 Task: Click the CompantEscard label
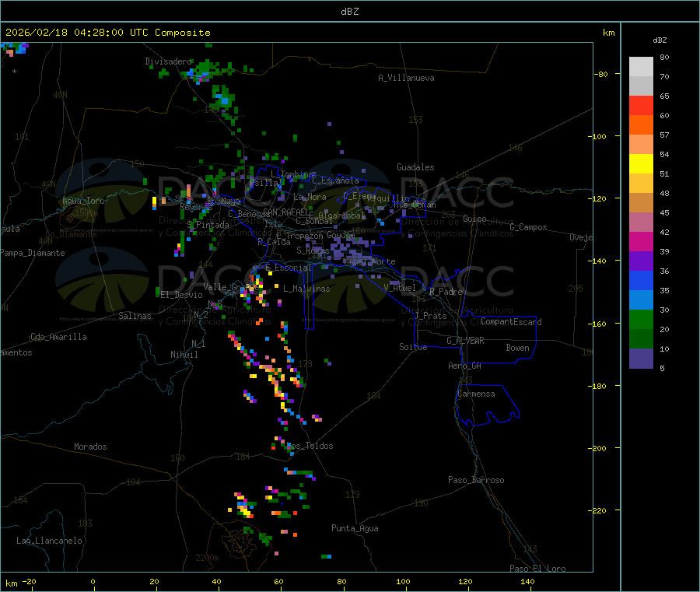click(x=511, y=321)
